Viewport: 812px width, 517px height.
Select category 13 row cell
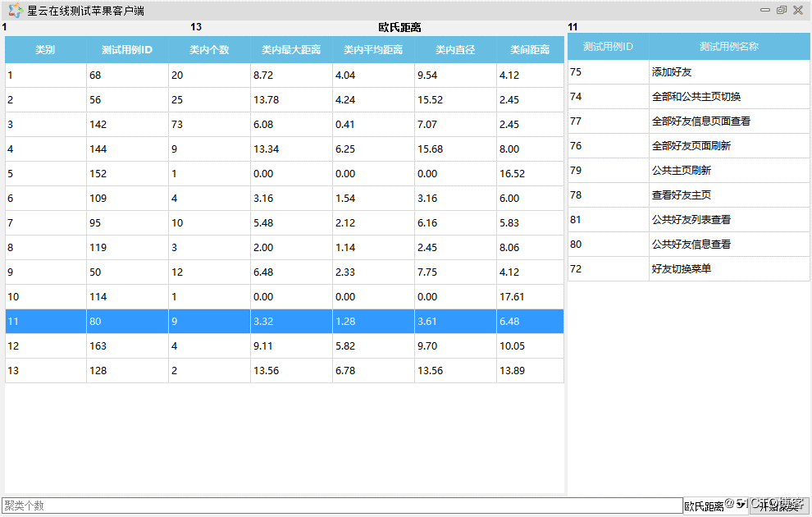click(46, 370)
